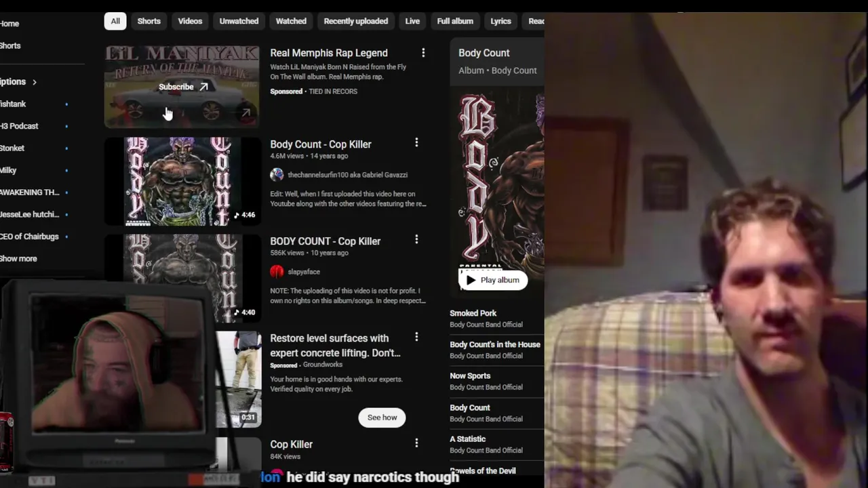Select the Recently uploaded filter chip
868x488 pixels.
pos(356,21)
